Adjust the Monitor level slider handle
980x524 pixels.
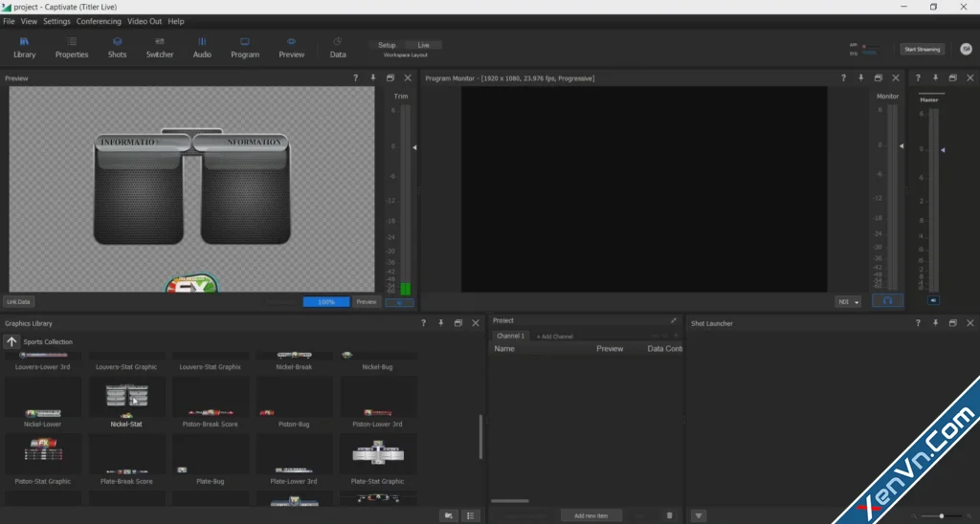pos(902,145)
